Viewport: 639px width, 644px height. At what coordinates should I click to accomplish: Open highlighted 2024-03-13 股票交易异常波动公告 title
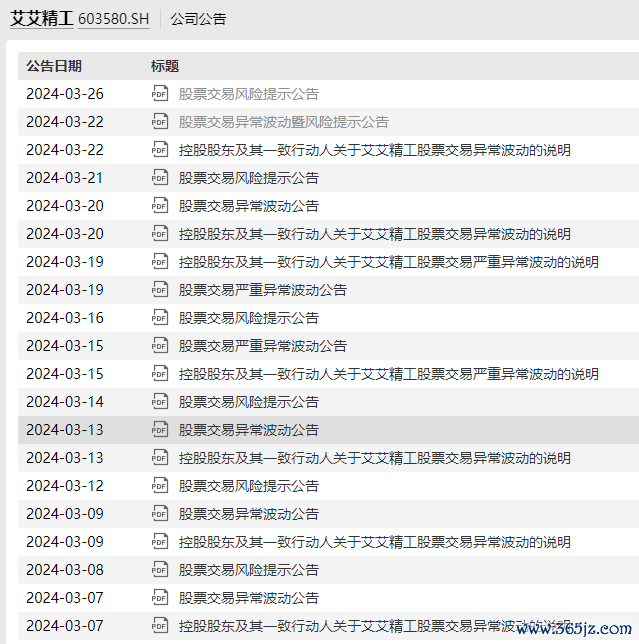248,430
